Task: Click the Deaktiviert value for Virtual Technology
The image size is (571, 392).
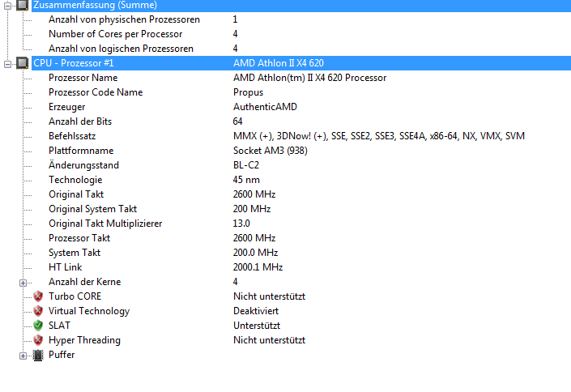Action: point(256,311)
